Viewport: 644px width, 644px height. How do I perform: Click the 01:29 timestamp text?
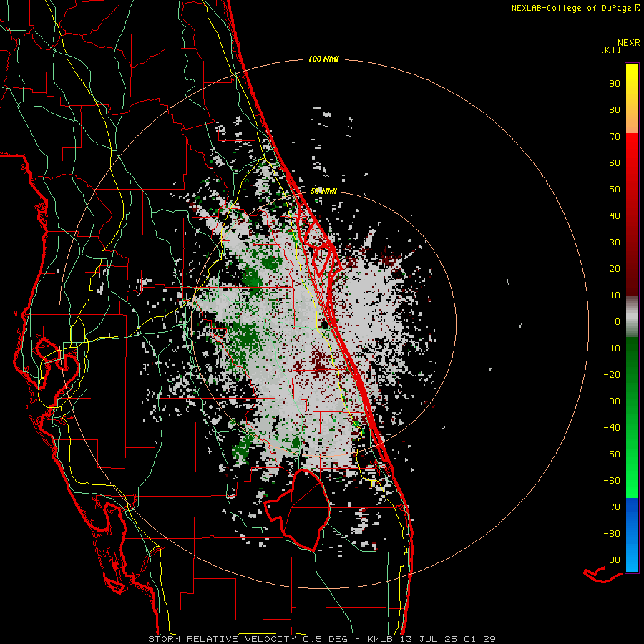coord(479,639)
